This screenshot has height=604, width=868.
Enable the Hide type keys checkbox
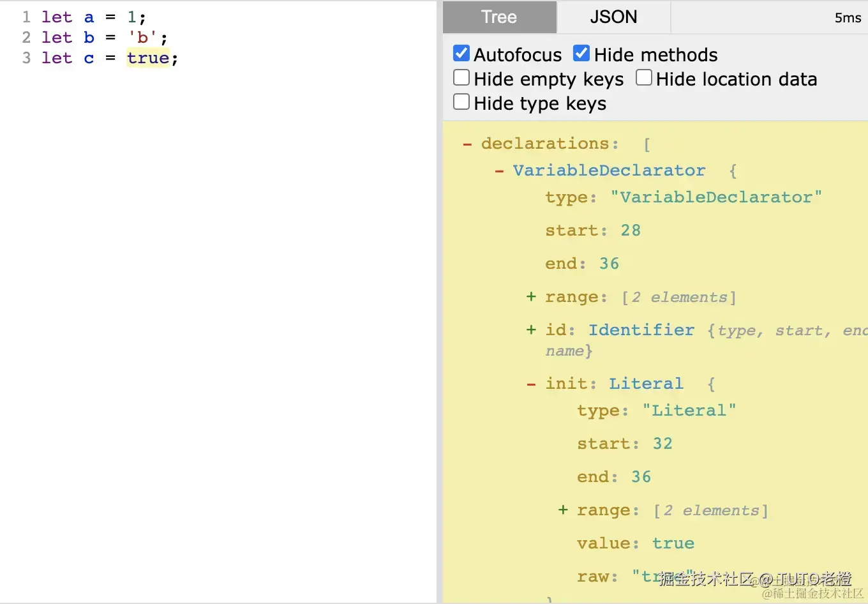(x=461, y=102)
